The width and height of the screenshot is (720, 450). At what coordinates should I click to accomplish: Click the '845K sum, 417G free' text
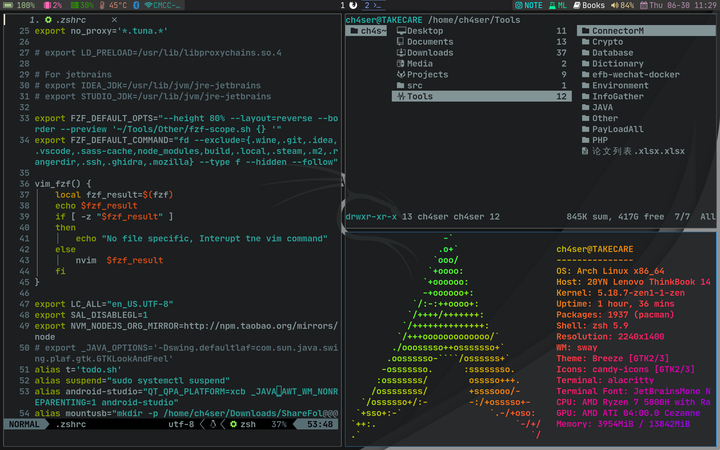pyautogui.click(x=615, y=217)
